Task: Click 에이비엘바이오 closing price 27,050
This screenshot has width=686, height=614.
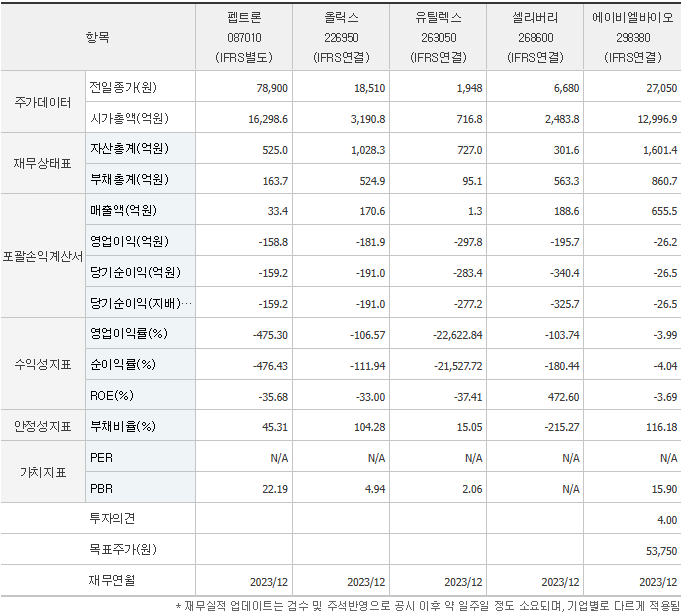Action: coord(662,88)
